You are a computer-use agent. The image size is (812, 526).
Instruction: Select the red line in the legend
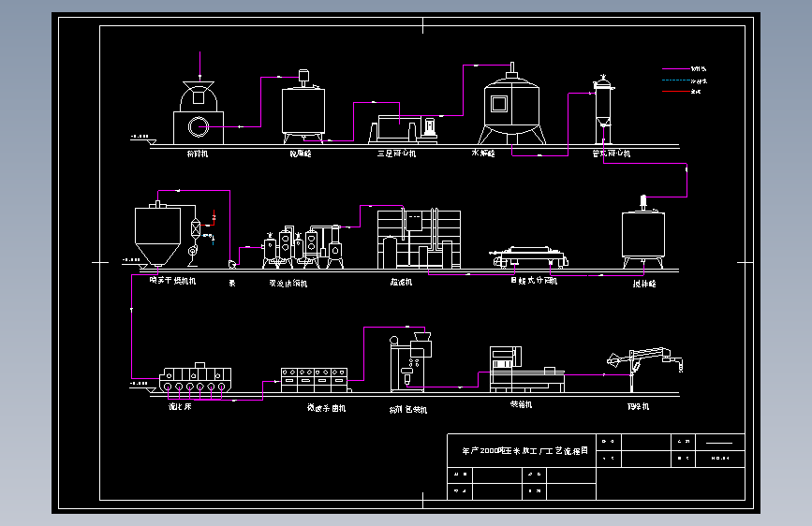tap(676, 92)
